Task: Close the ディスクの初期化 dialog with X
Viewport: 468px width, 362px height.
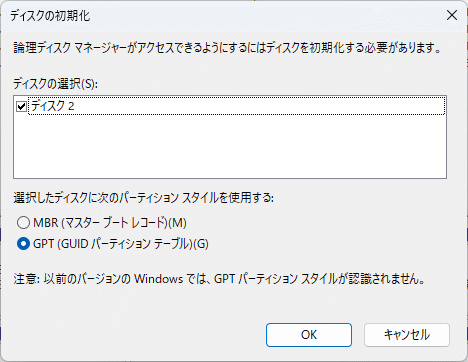Action: pyautogui.click(x=452, y=15)
